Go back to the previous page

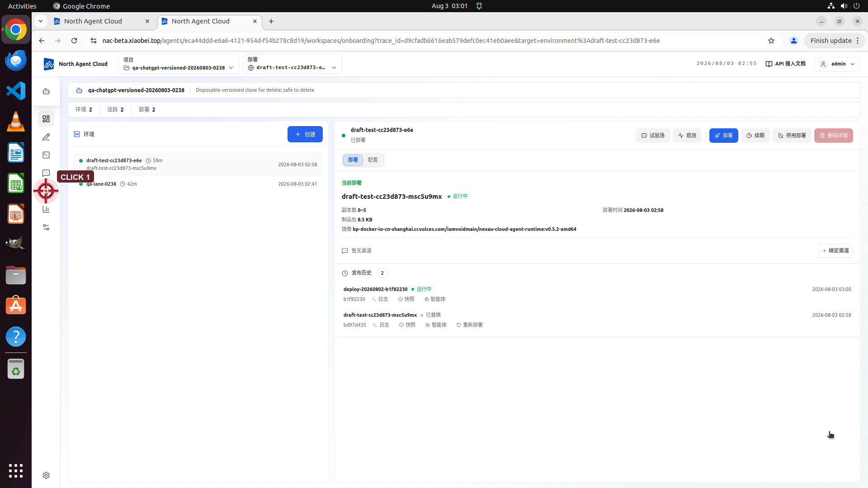pos(42,41)
